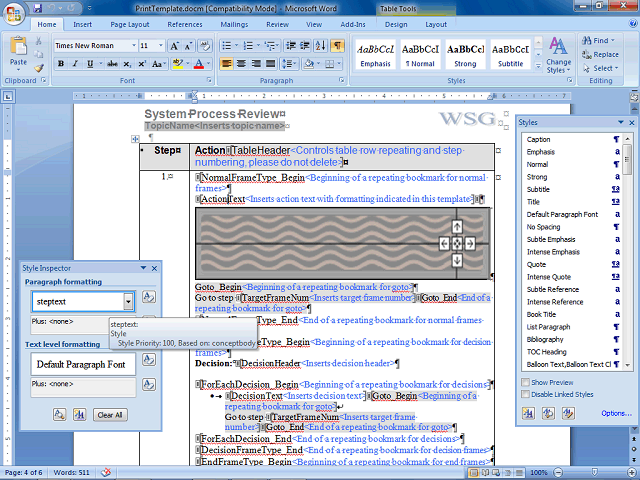
Task: Decrease the paragraph indent
Action: coord(291,46)
